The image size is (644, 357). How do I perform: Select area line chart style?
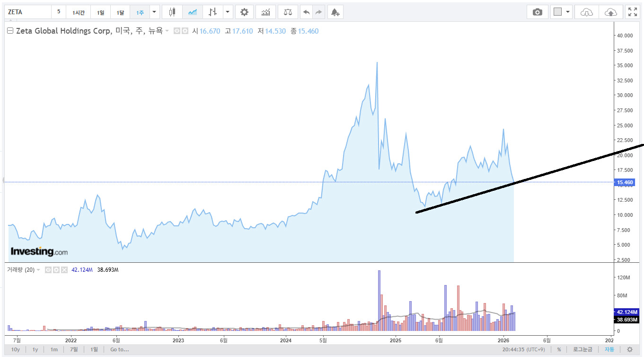(193, 12)
